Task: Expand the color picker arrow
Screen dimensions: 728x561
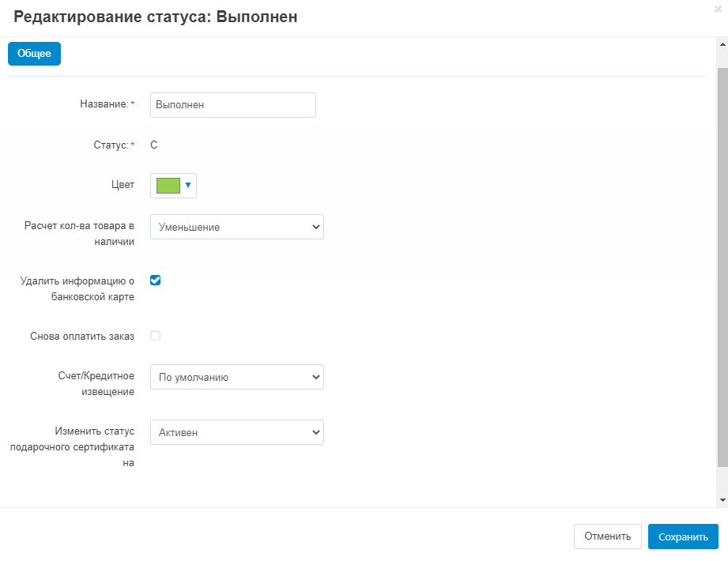Action: (x=188, y=186)
